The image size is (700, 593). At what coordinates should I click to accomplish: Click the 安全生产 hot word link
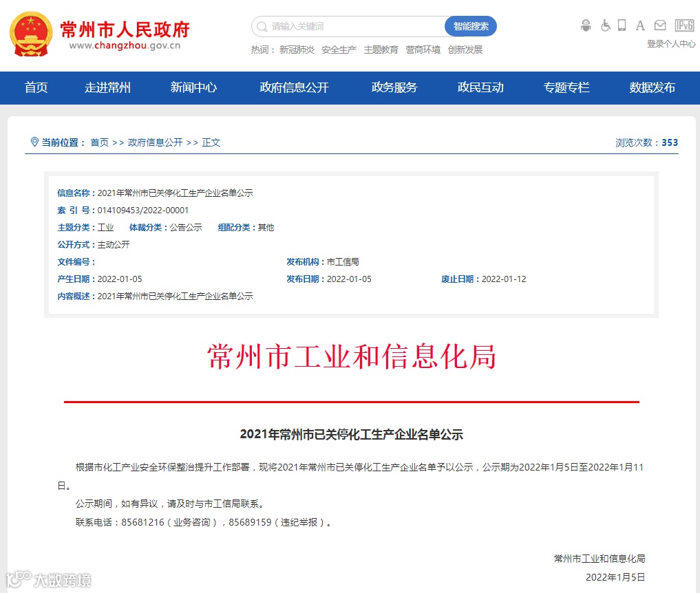coord(339,50)
